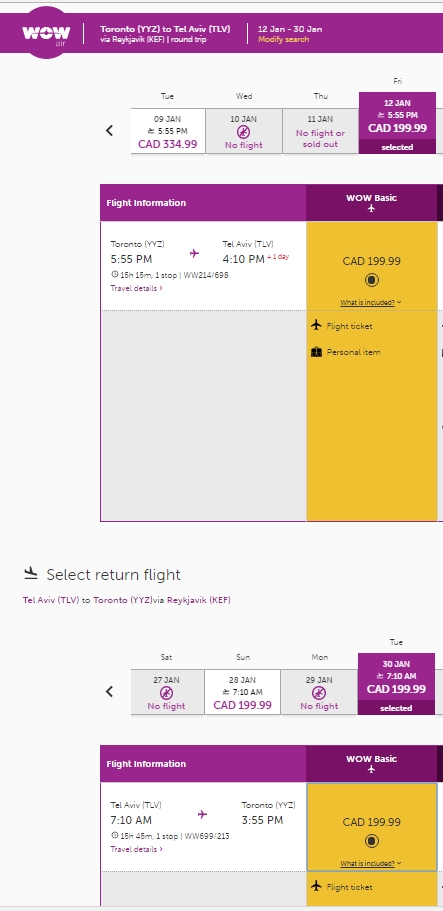Image resolution: width=443 pixels, height=911 pixels.
Task: Select return WOW Basic CAD 199.99 radio button
Action: [371, 841]
